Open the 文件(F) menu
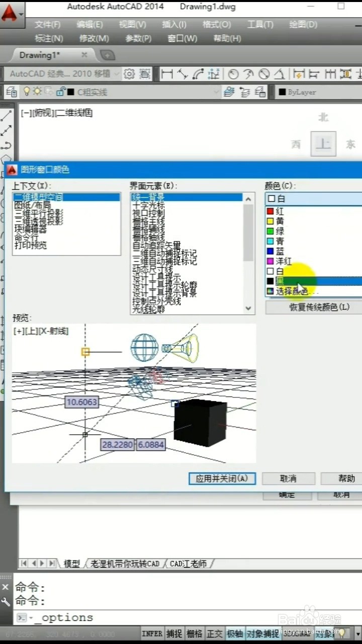362x644 pixels. [x=47, y=25]
